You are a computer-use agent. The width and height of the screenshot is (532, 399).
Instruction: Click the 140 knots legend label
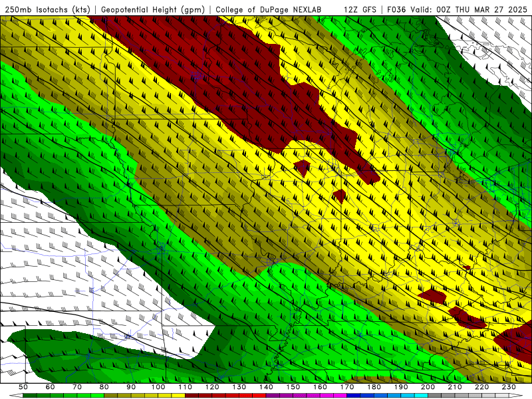point(266,387)
